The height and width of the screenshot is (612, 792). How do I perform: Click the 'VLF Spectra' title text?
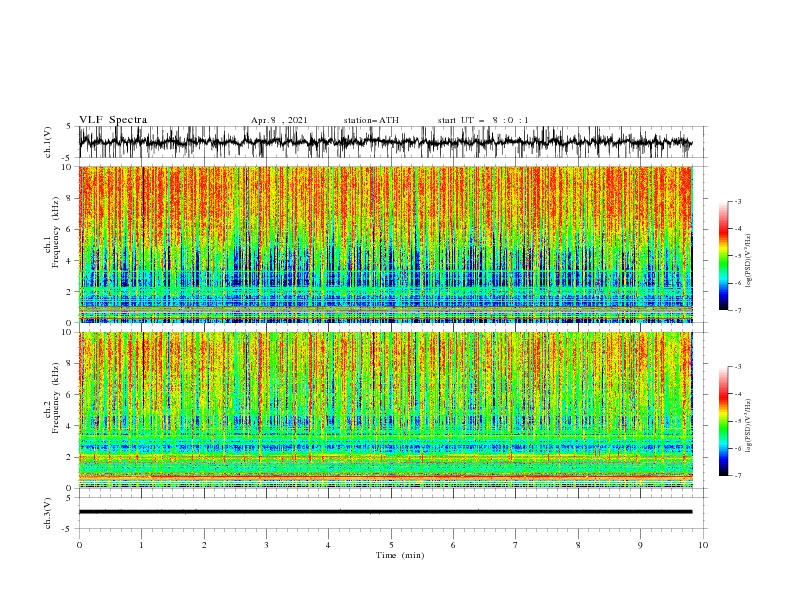[113, 120]
